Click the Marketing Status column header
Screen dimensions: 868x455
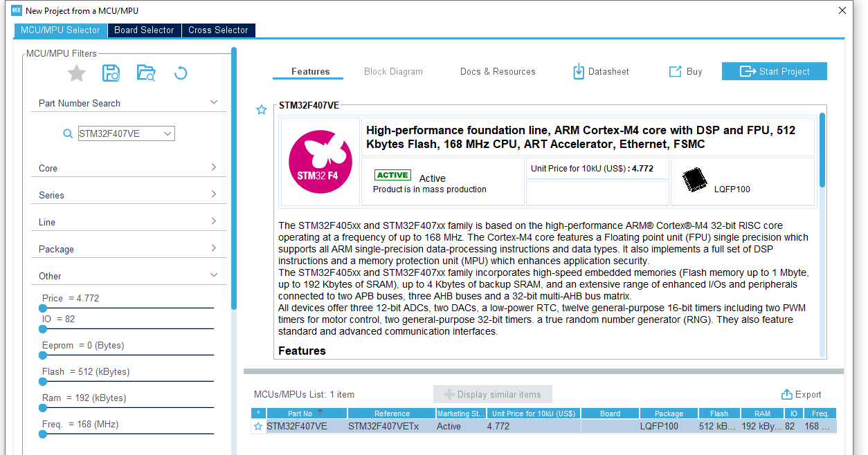point(461,414)
